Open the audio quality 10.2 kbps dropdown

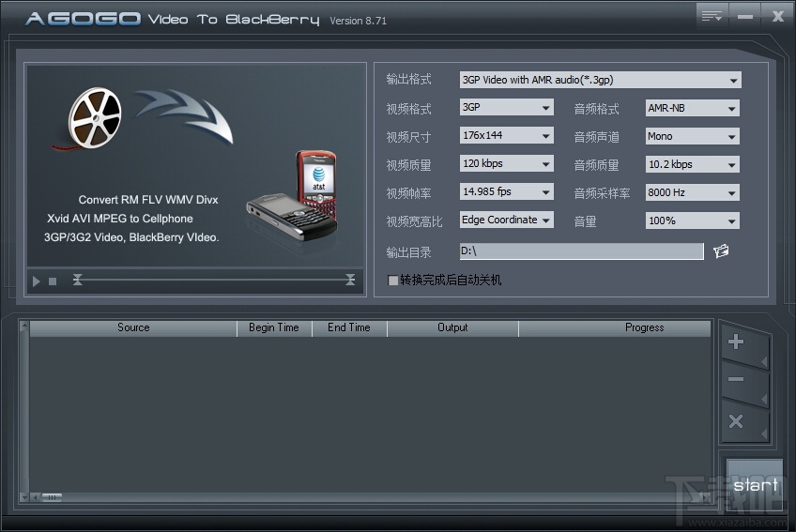pyautogui.click(x=692, y=164)
